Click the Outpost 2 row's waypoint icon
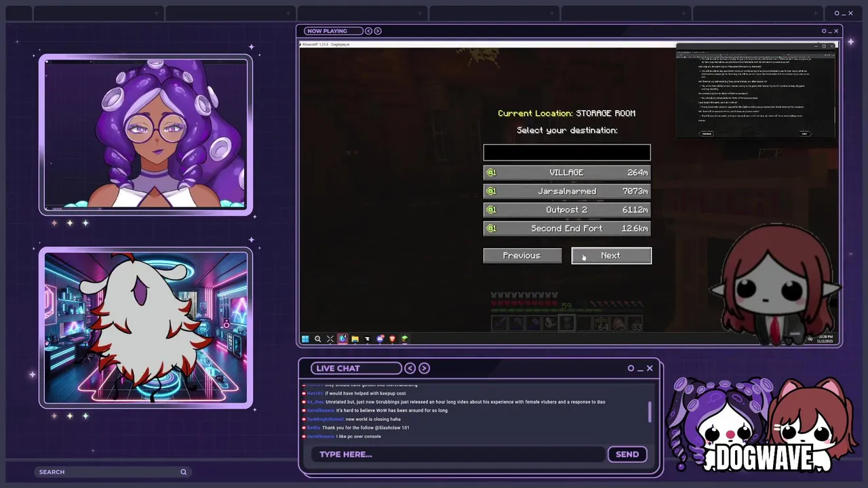Image resolution: width=868 pixels, height=488 pixels. pos(491,210)
